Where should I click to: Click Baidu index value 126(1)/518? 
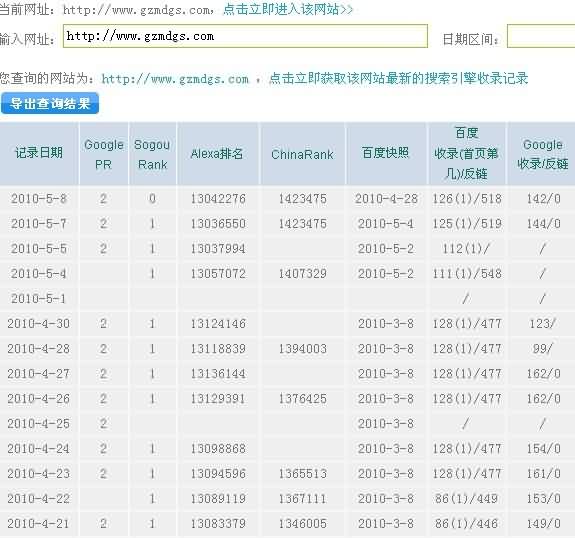(467, 199)
